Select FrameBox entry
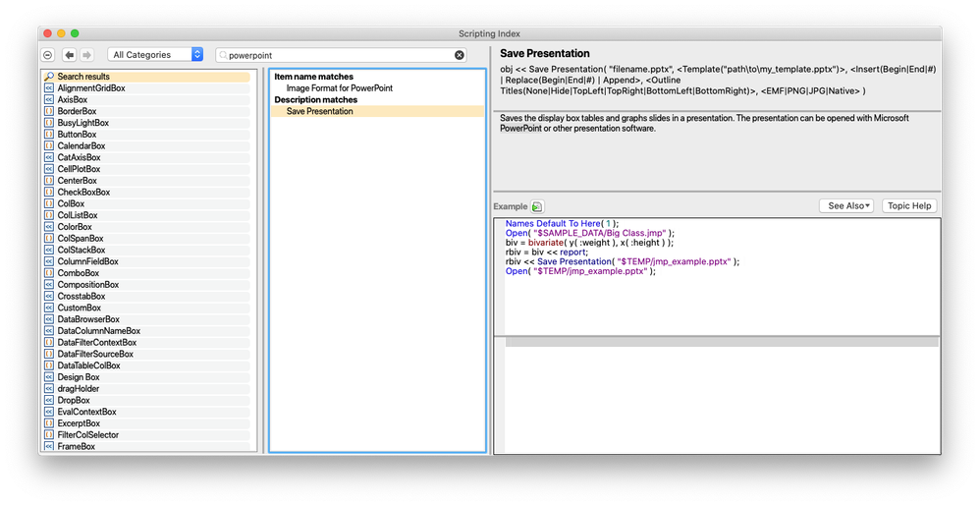980x506 pixels. (x=147, y=447)
